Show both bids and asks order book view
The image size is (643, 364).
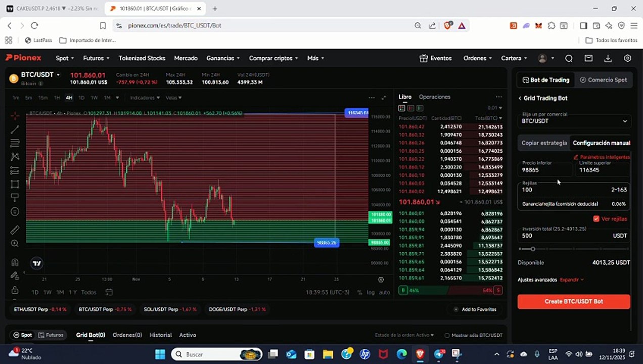click(402, 108)
